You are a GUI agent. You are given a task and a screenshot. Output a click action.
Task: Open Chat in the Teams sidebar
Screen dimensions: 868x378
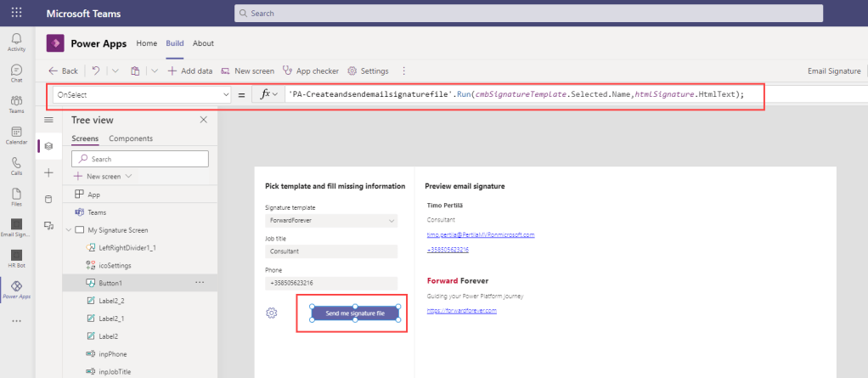pyautogui.click(x=16, y=73)
